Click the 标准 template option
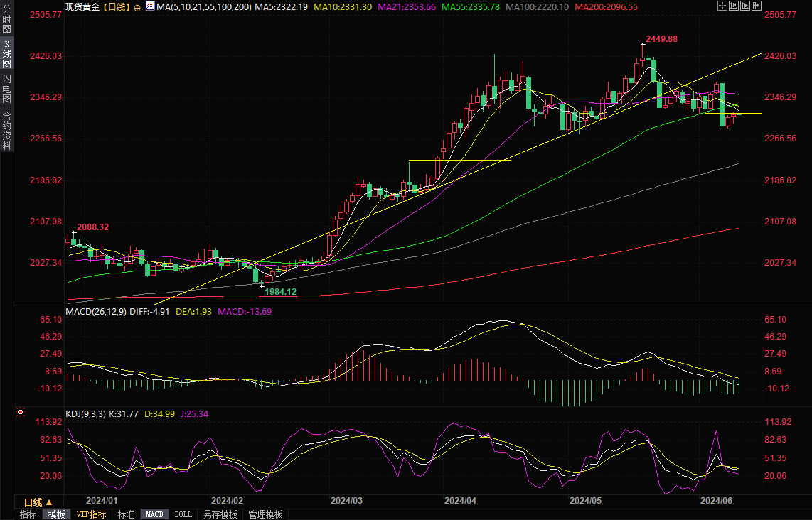 click(x=126, y=514)
